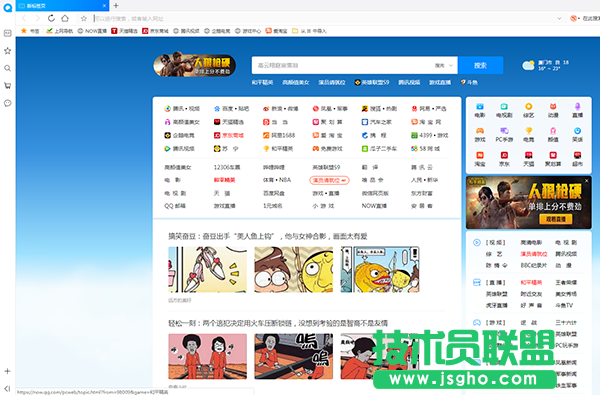Open the 京东 shopping icon in the right panel

[504, 159]
